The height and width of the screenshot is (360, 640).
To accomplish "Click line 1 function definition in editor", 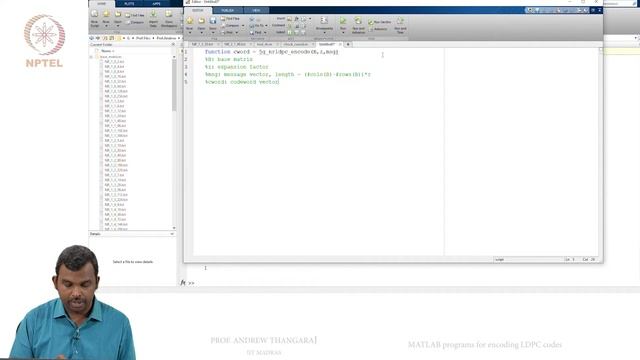I will click(x=271, y=52).
